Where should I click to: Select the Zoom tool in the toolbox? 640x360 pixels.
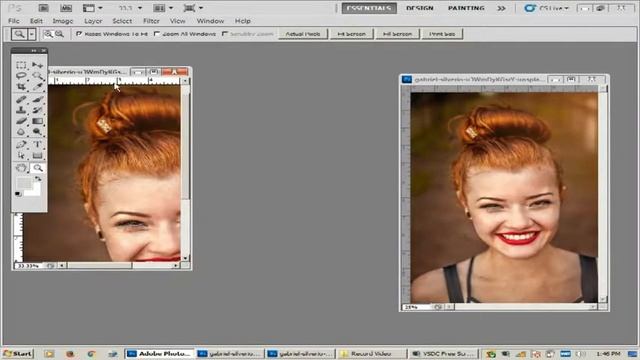(x=38, y=168)
